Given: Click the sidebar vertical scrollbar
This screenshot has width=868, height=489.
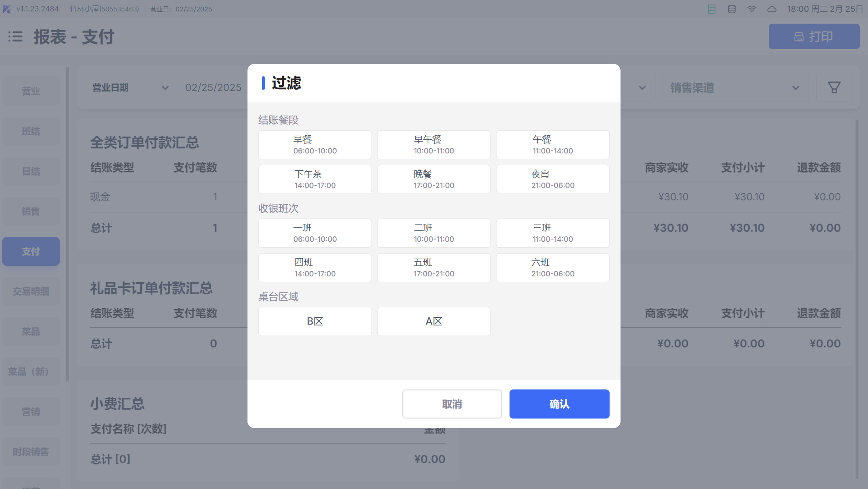Looking at the screenshot, I should [x=67, y=224].
